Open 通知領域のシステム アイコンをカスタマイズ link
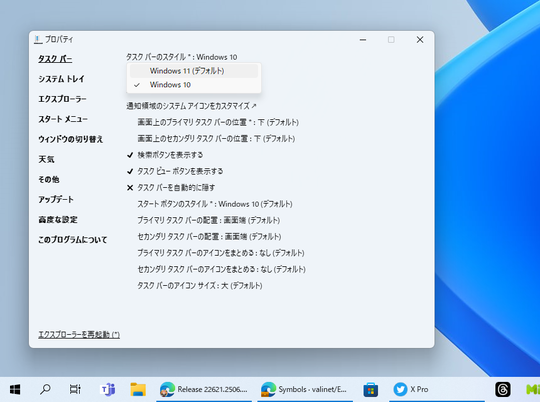The width and height of the screenshot is (540, 402). click(x=191, y=106)
